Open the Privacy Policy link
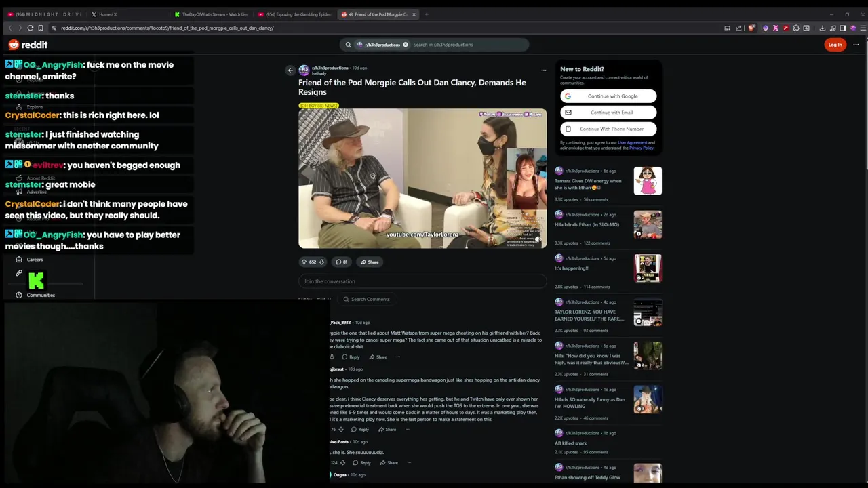868x488 pixels. click(642, 148)
